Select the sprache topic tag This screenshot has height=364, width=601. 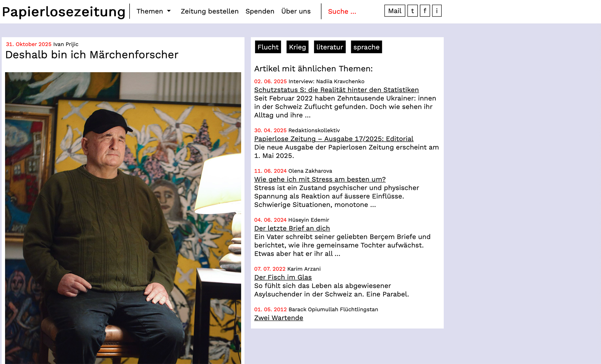pos(366,47)
